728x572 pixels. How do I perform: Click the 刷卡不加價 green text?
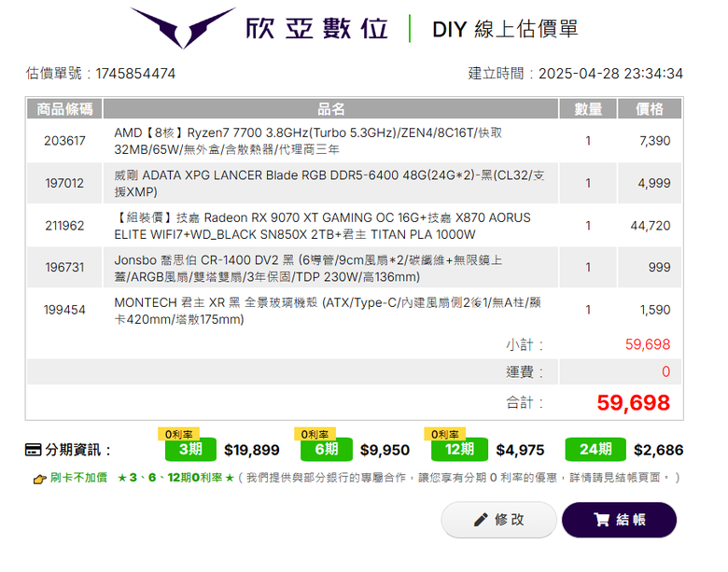[x=78, y=478]
